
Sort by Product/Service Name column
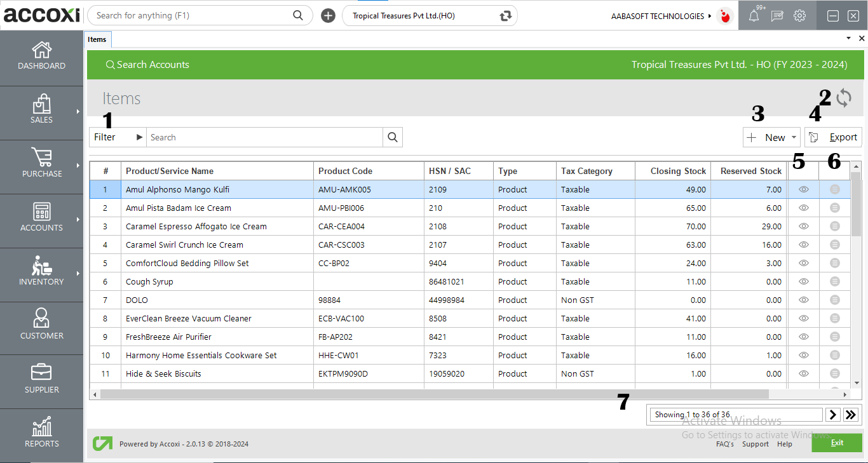click(217, 171)
